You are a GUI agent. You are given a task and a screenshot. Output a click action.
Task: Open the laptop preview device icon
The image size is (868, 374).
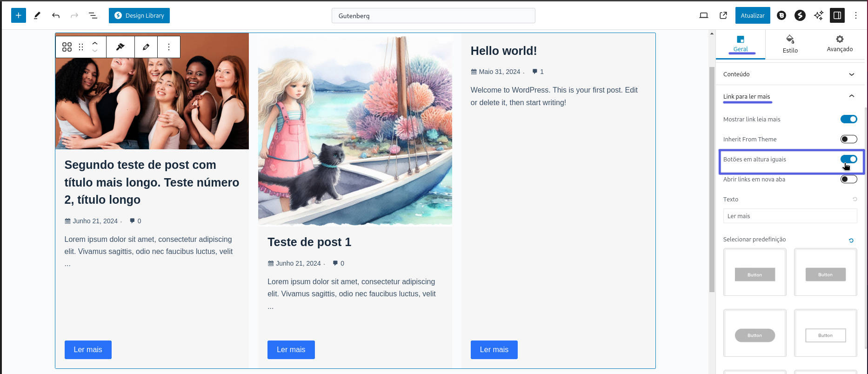pos(704,15)
